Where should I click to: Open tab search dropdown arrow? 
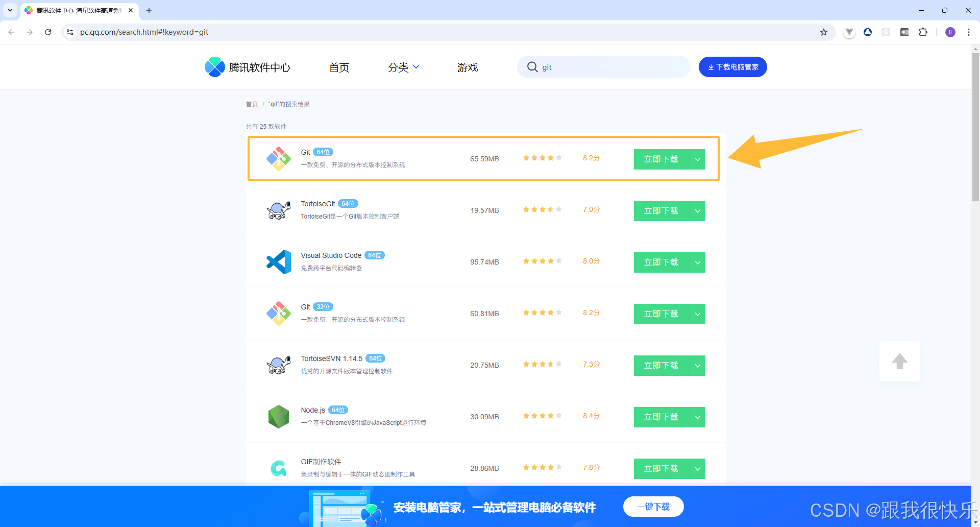click(x=10, y=10)
